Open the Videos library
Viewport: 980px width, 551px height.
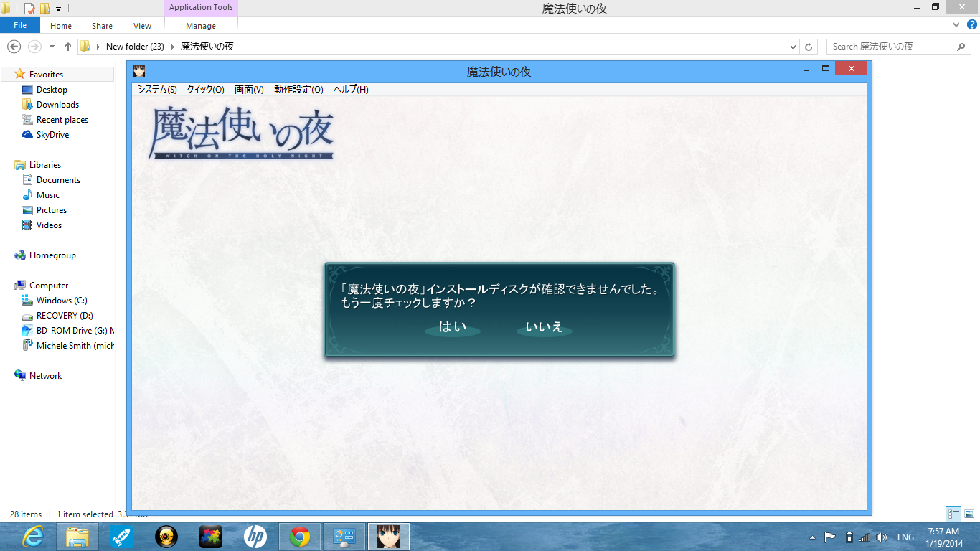point(49,225)
